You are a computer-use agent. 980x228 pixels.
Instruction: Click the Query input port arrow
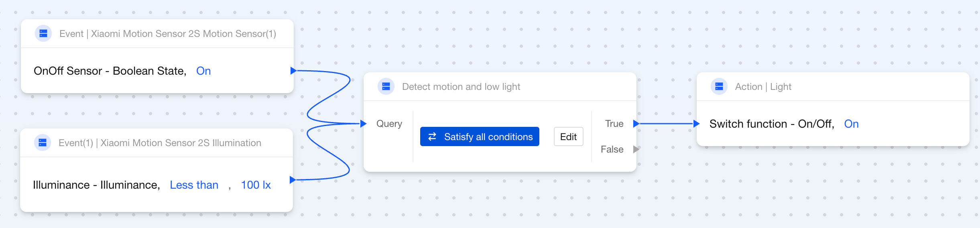pos(363,124)
